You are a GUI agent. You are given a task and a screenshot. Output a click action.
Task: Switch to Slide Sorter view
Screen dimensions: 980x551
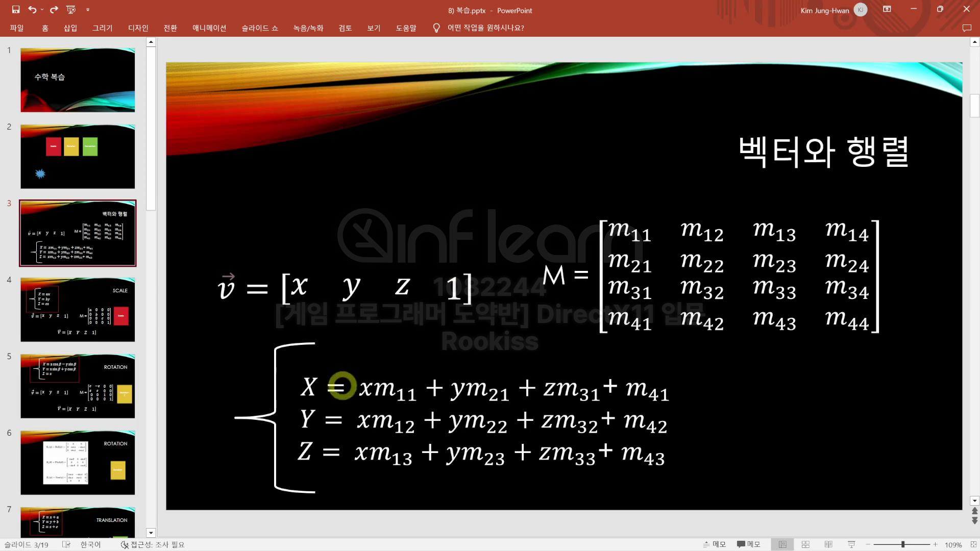coord(805,545)
